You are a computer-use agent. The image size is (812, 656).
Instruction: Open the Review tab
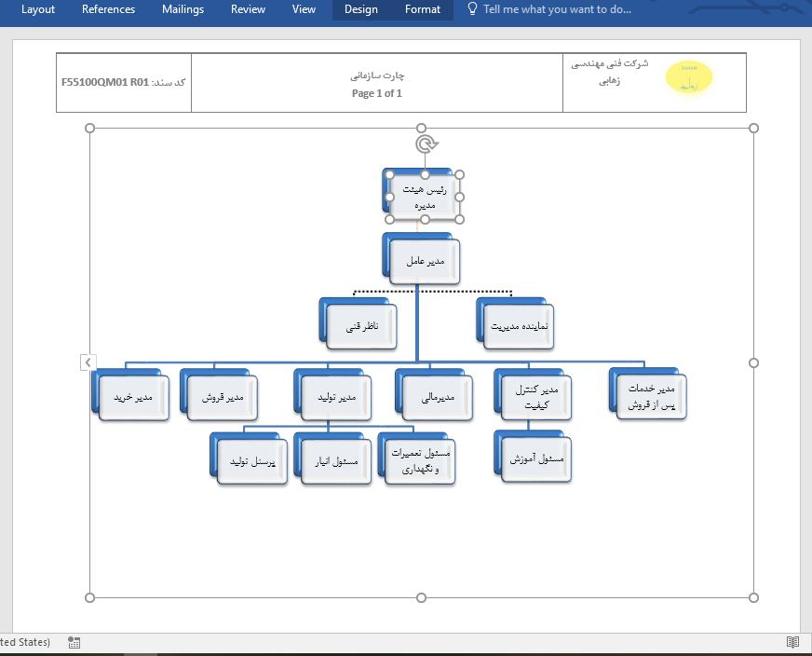[x=248, y=9]
